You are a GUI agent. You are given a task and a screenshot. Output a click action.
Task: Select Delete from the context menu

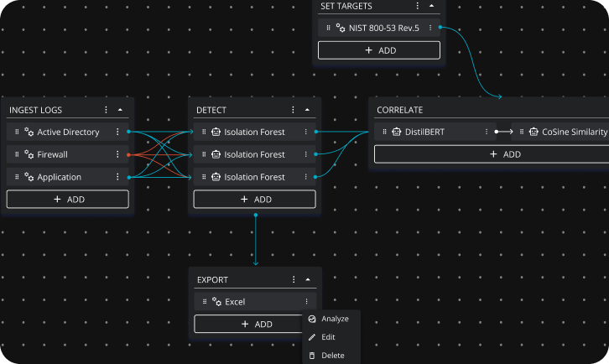pos(332,356)
